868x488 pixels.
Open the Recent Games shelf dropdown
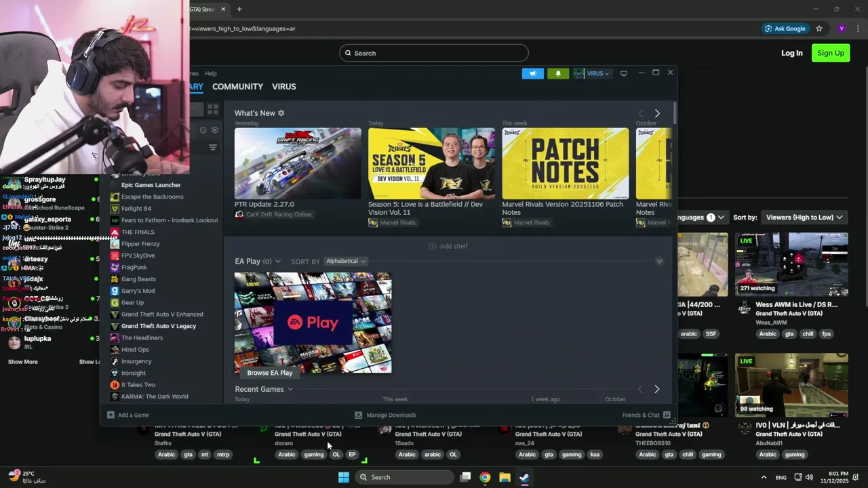(290, 390)
